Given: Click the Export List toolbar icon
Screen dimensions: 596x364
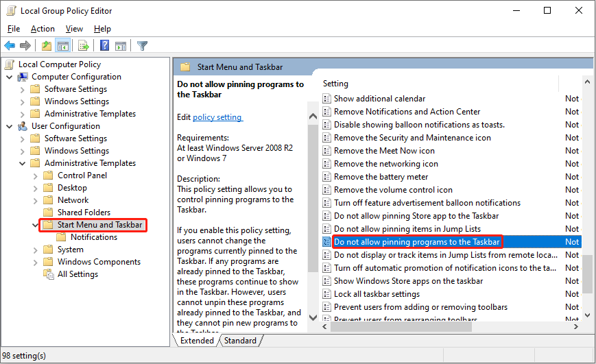Looking at the screenshot, I should [83, 46].
